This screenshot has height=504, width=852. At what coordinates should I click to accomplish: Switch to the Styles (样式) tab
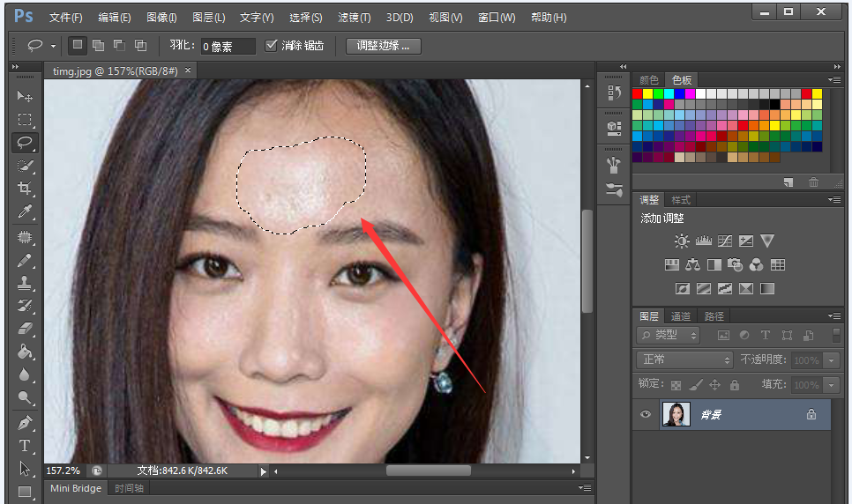pyautogui.click(x=681, y=200)
